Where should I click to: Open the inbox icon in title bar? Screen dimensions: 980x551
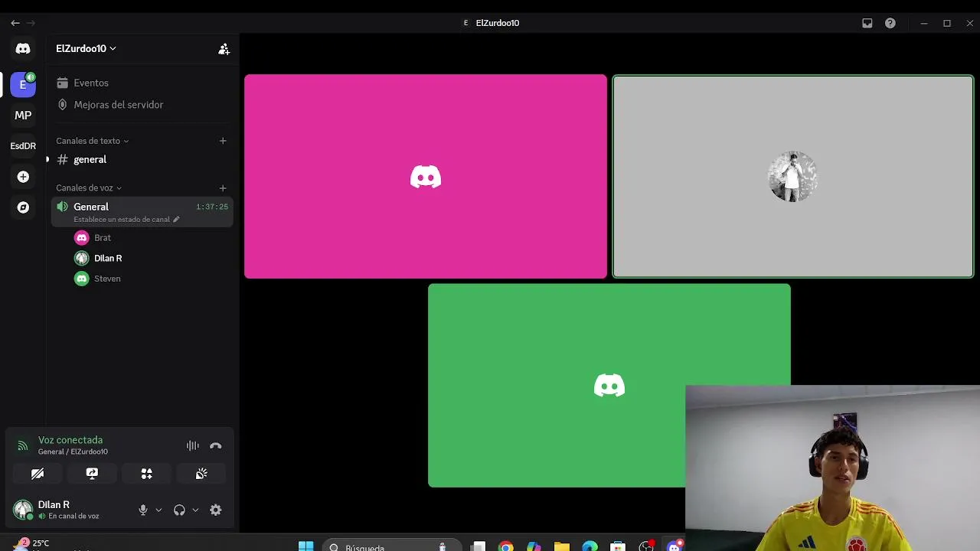(x=867, y=23)
